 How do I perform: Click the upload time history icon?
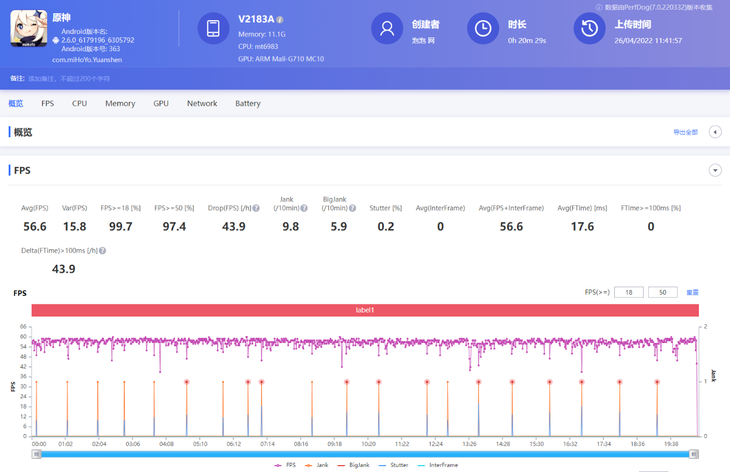(x=589, y=29)
